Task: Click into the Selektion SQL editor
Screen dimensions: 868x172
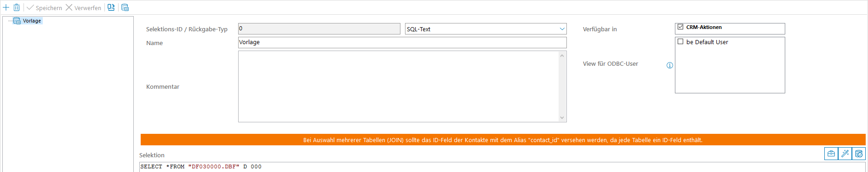Action: click(503, 167)
